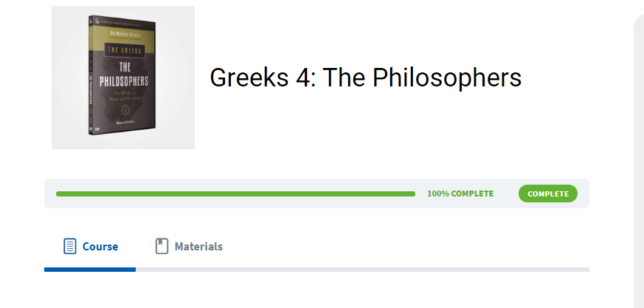Open The Philosophers DVD cover thumbnail
Screen dimensions: 644x308
tap(122, 78)
